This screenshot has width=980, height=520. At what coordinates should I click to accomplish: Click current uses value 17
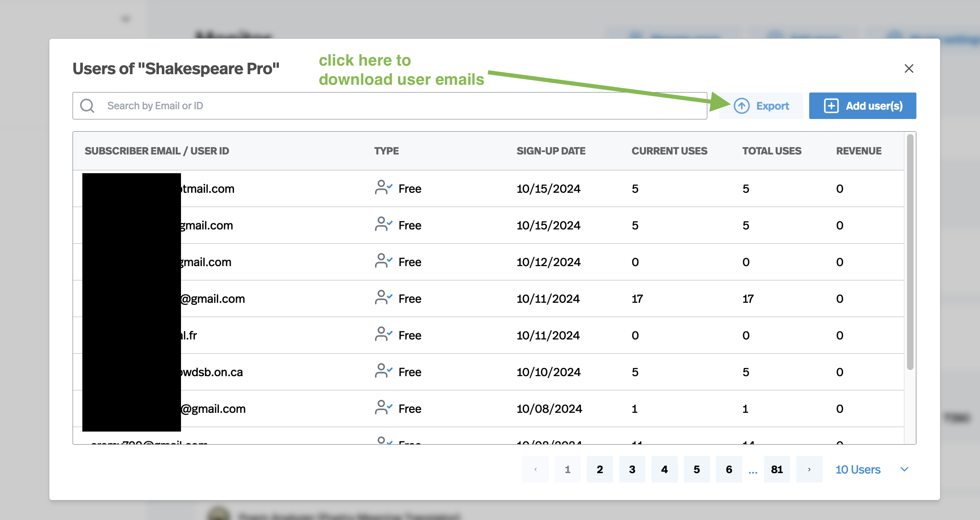(637, 299)
